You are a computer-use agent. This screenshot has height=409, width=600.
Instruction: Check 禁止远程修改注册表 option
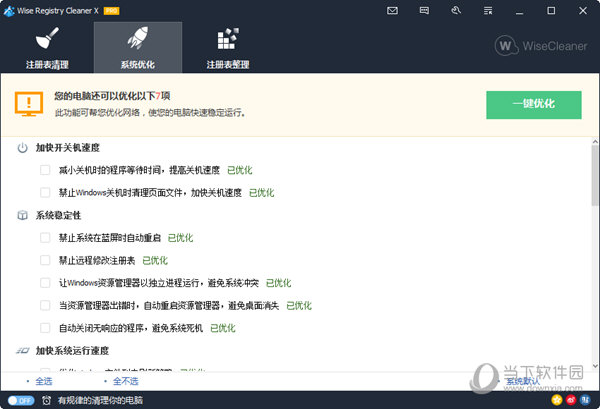(x=45, y=260)
